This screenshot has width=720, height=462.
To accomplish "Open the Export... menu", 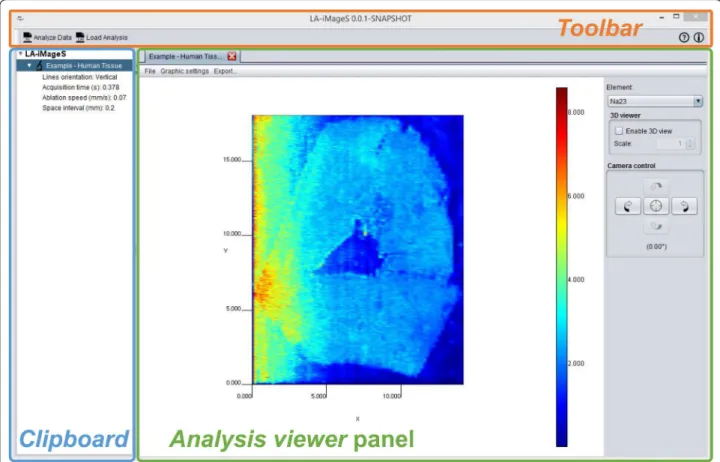I will tap(225, 71).
